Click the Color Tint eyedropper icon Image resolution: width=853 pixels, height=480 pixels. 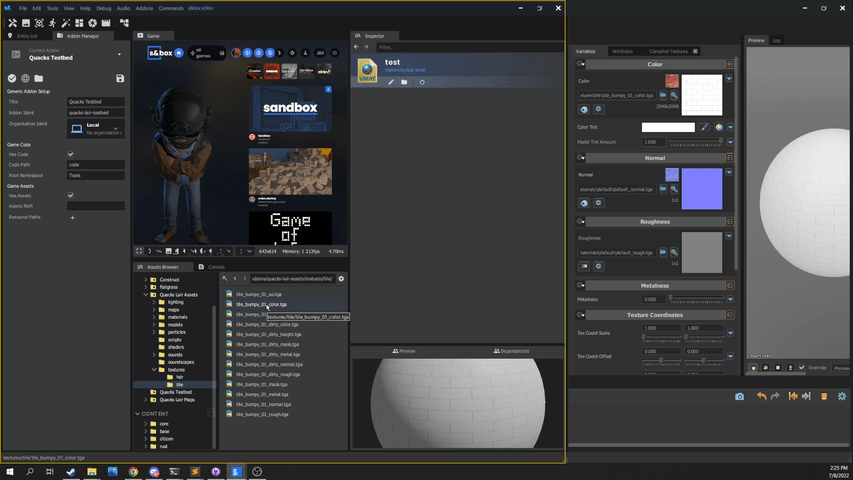(704, 127)
